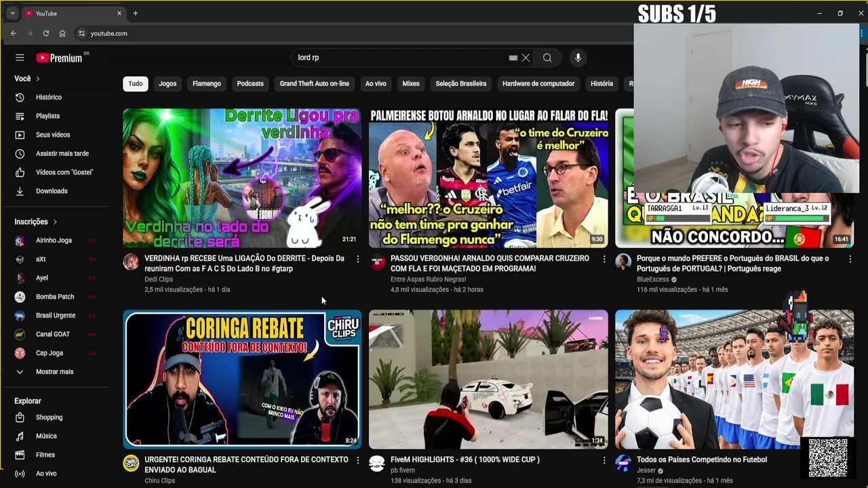
Task: Select the História filter chip
Action: (x=601, y=83)
